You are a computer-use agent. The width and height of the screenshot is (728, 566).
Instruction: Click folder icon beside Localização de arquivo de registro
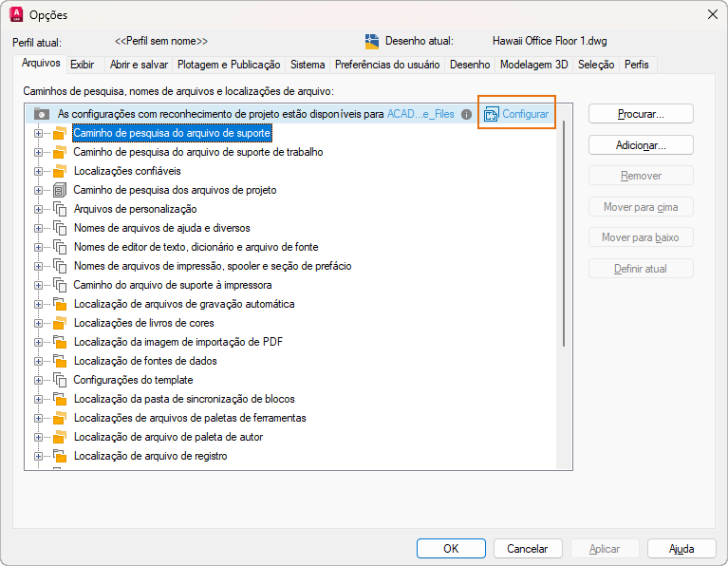point(60,457)
